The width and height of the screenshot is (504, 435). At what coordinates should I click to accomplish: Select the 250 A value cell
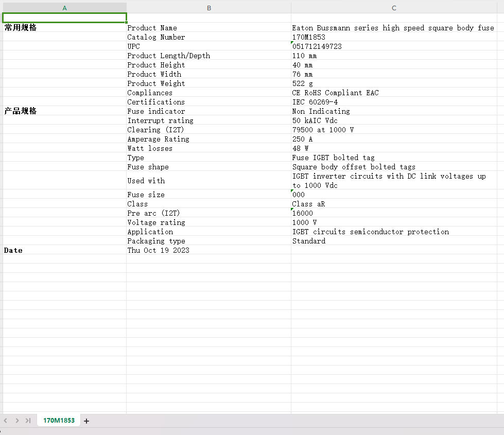click(394, 139)
